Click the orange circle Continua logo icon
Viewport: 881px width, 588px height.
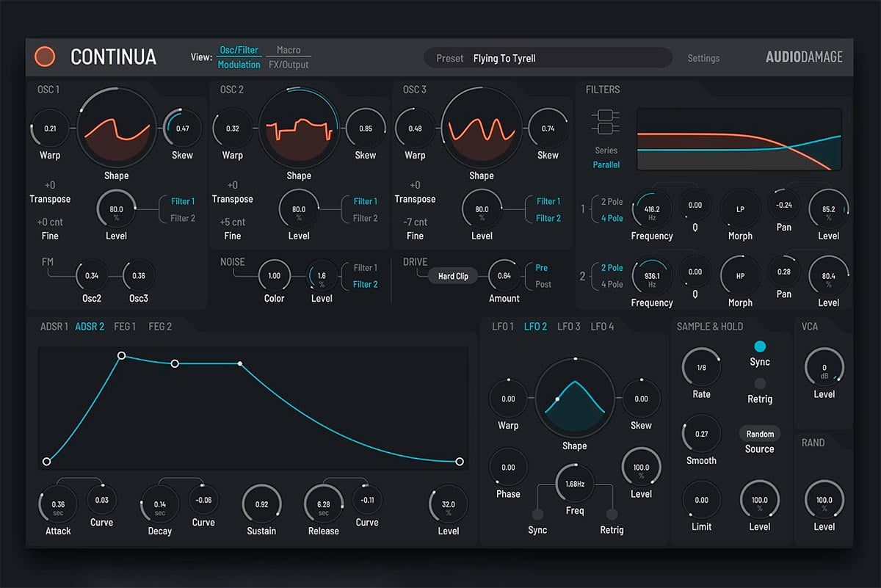click(45, 57)
